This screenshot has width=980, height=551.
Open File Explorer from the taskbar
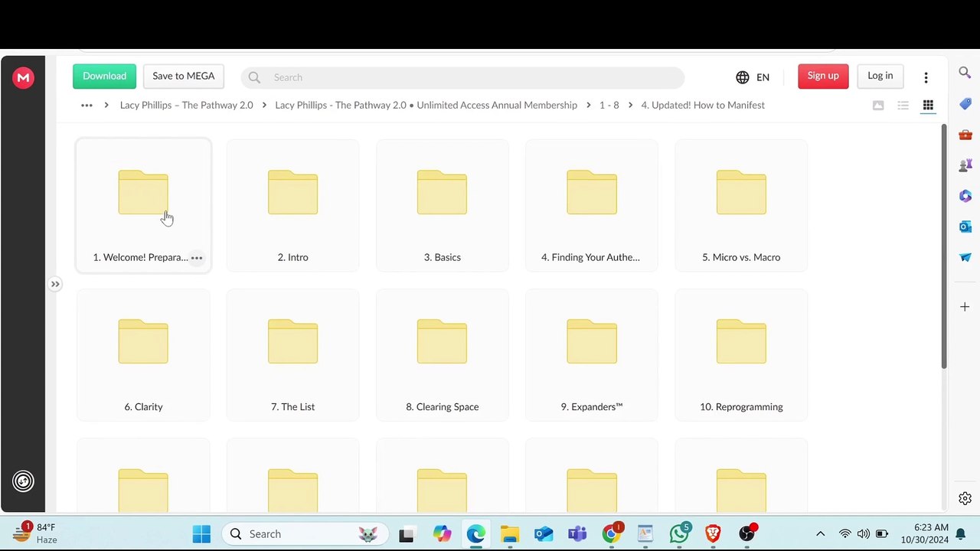[x=509, y=534]
